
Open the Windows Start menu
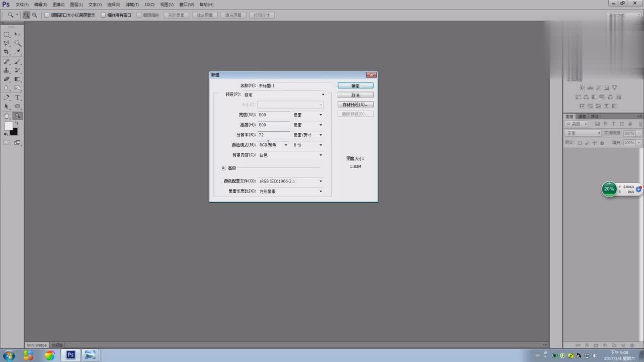9,355
